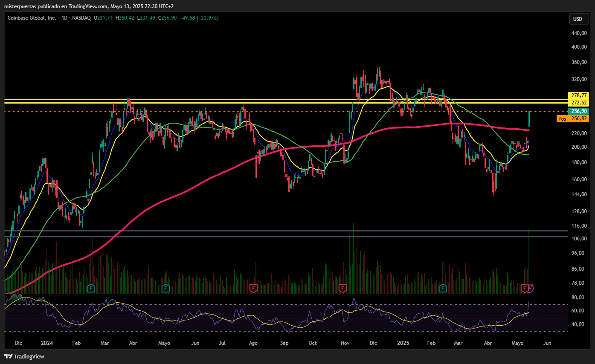The image size is (595, 364).
Task: Click the green earnings E marker near Feb 2024
Action: 90,289
